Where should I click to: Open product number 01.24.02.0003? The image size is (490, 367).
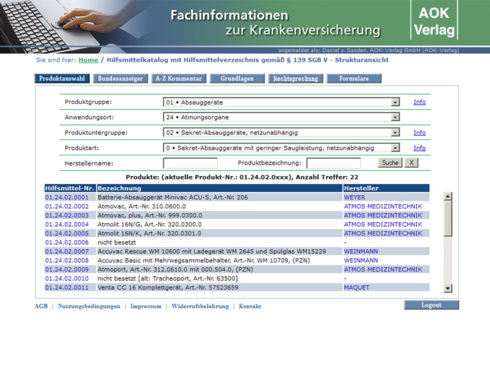coord(67,215)
